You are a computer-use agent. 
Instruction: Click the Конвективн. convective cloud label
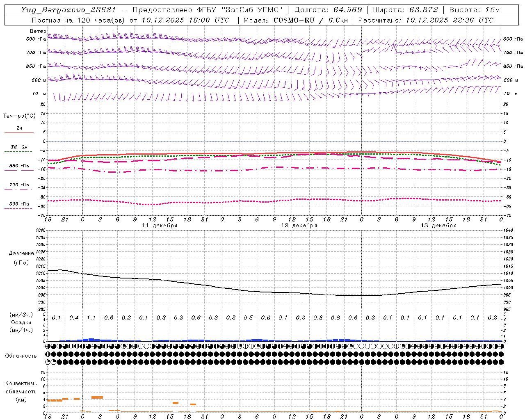coord(21,383)
